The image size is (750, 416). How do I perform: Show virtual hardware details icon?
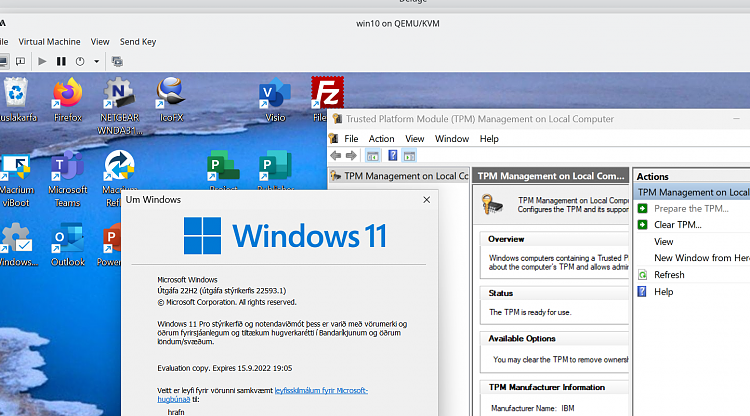(21, 61)
